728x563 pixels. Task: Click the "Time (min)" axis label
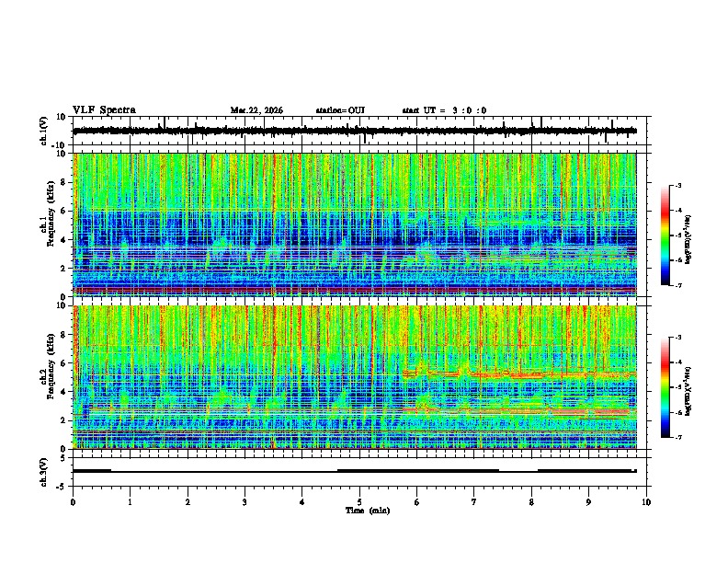(368, 511)
